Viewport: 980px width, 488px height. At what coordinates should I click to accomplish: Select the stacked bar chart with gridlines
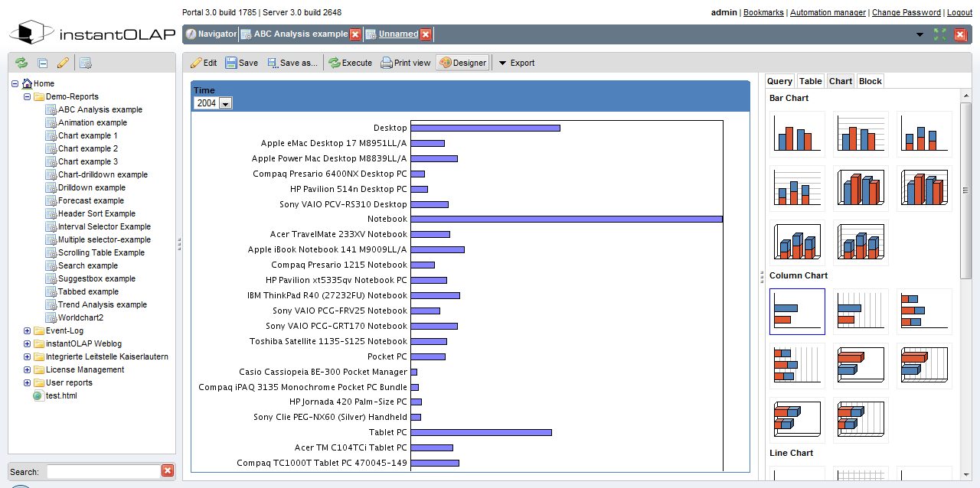pos(797,188)
